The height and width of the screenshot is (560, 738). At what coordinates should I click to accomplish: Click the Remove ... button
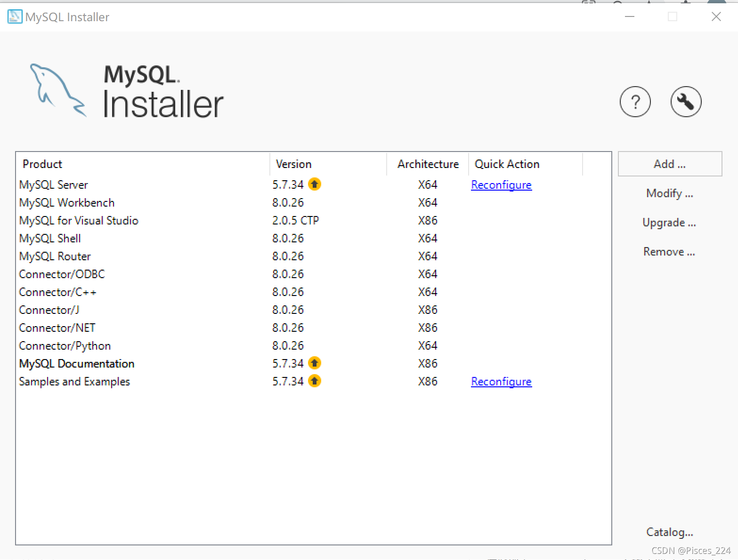pyautogui.click(x=669, y=252)
